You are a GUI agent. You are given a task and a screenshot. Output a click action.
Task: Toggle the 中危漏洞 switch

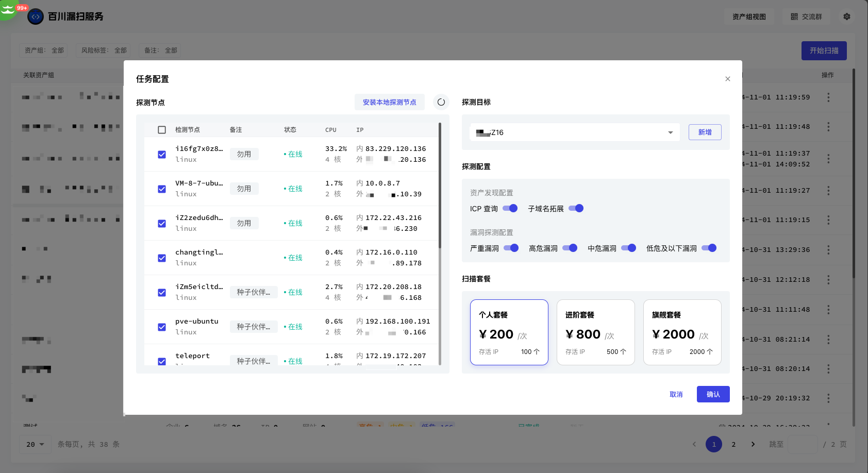pos(629,248)
